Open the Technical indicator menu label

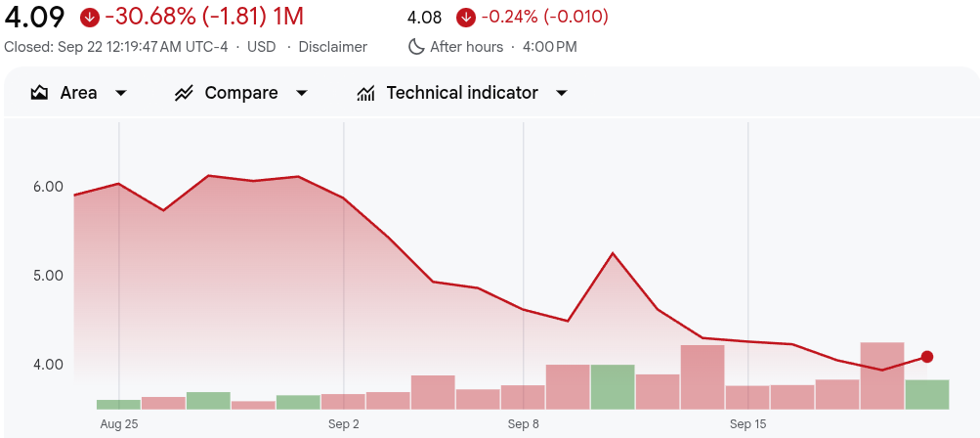462,93
